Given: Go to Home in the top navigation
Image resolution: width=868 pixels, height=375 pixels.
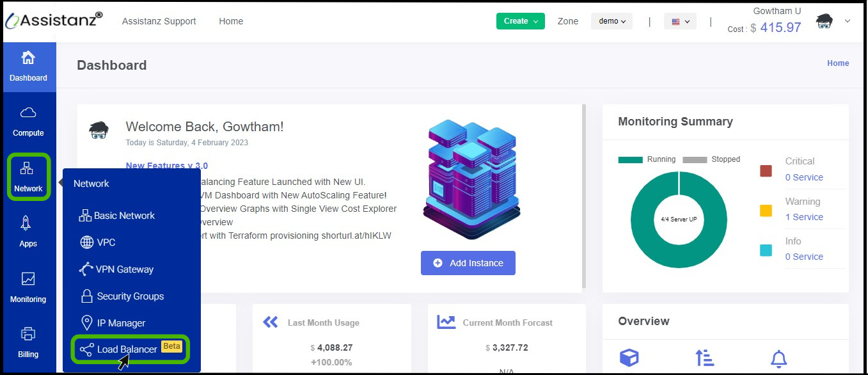Looking at the screenshot, I should tap(231, 21).
